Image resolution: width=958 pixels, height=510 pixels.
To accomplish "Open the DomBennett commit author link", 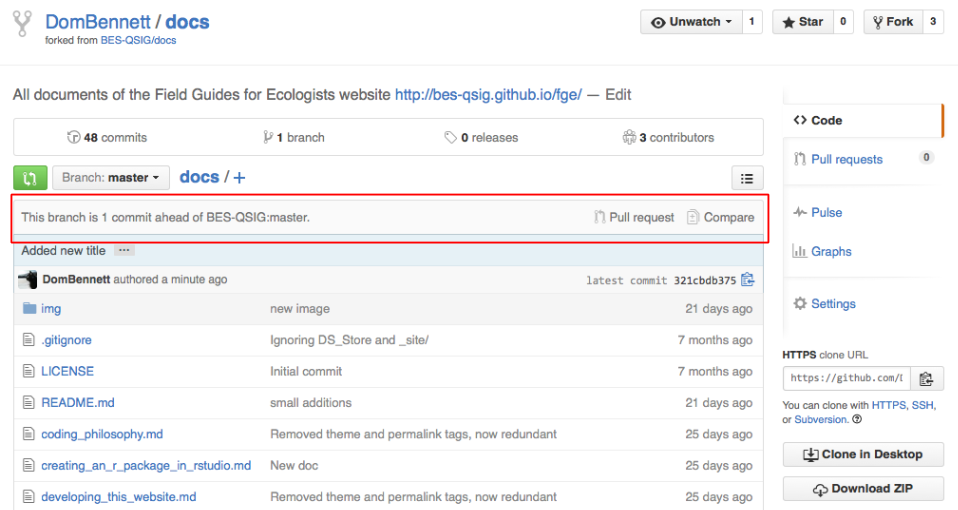I will 76,279.
